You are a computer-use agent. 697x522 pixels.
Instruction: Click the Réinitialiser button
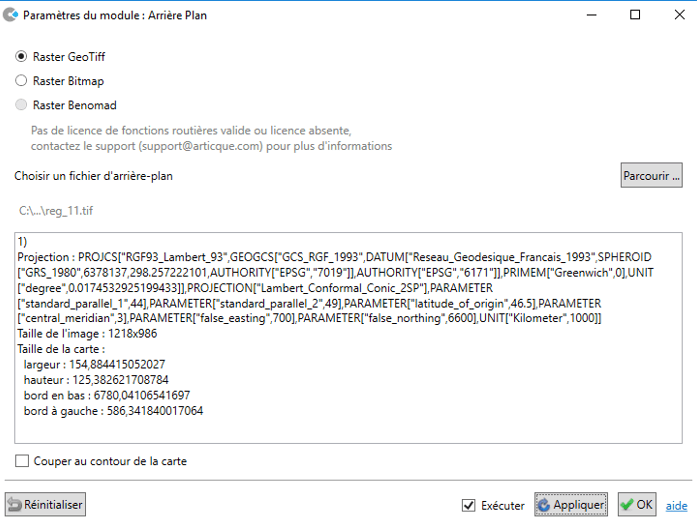coord(45,505)
